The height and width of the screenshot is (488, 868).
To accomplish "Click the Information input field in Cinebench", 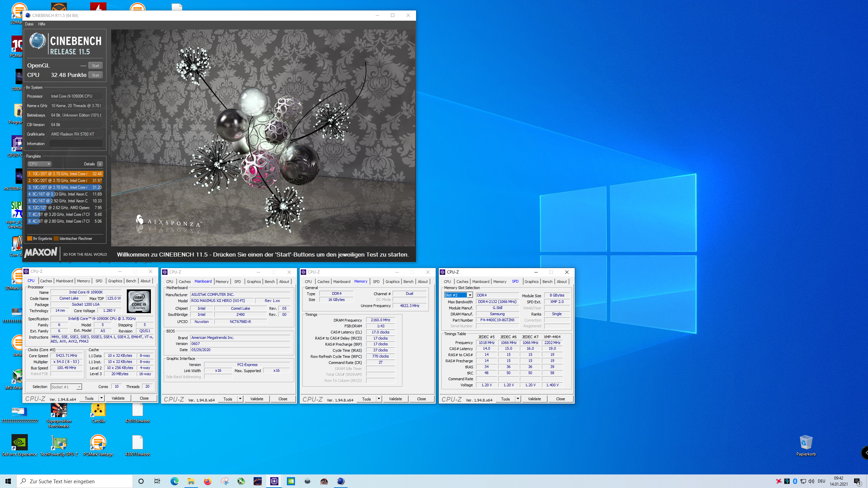I will click(x=76, y=144).
